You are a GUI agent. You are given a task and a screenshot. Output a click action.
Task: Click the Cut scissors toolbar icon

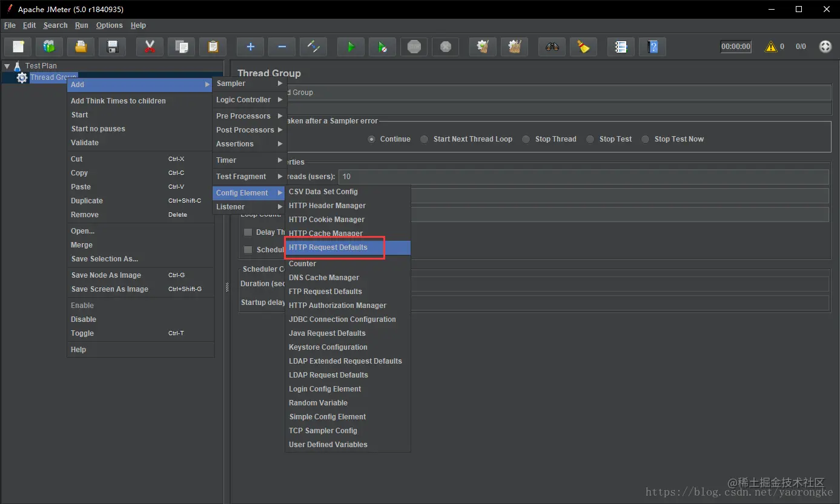(x=150, y=47)
